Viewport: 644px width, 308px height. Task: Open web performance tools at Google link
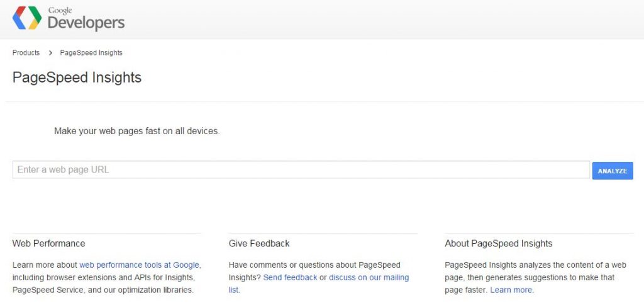tap(139, 265)
